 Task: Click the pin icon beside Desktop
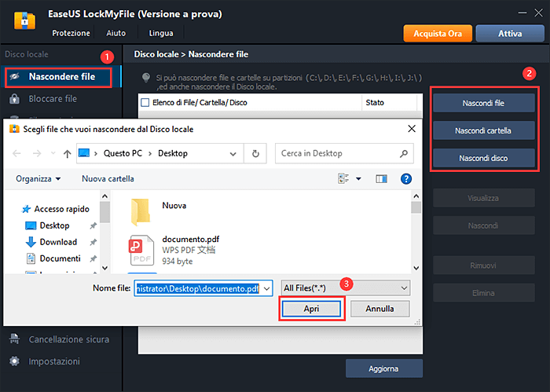93,225
